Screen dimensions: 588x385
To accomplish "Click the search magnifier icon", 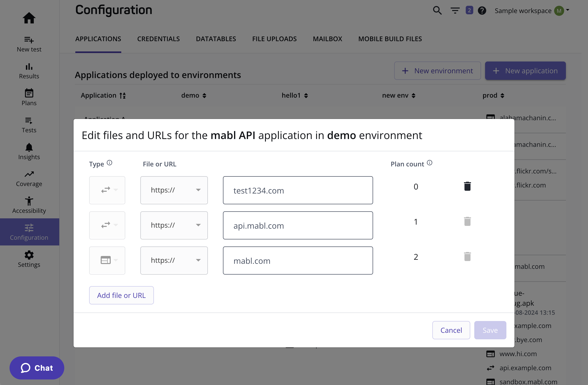I will tap(437, 11).
